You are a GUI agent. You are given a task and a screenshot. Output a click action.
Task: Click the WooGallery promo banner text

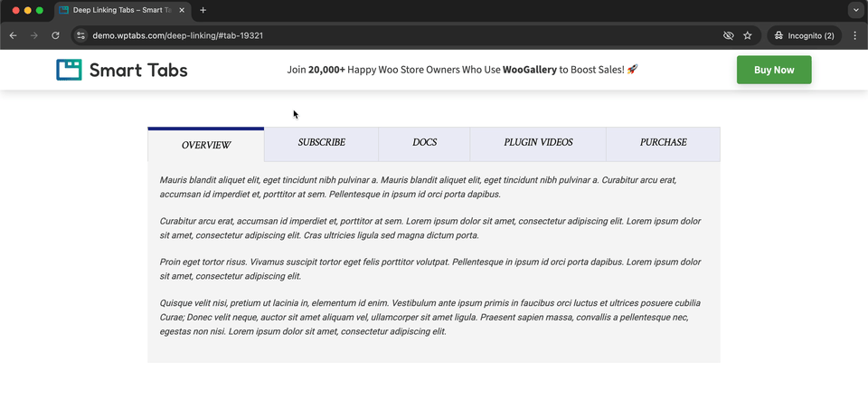click(x=463, y=70)
